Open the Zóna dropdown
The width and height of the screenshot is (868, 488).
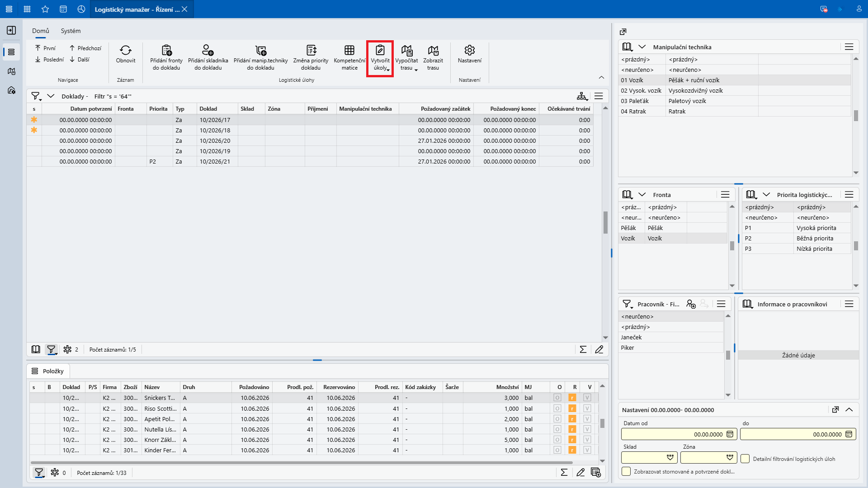coord(730,458)
